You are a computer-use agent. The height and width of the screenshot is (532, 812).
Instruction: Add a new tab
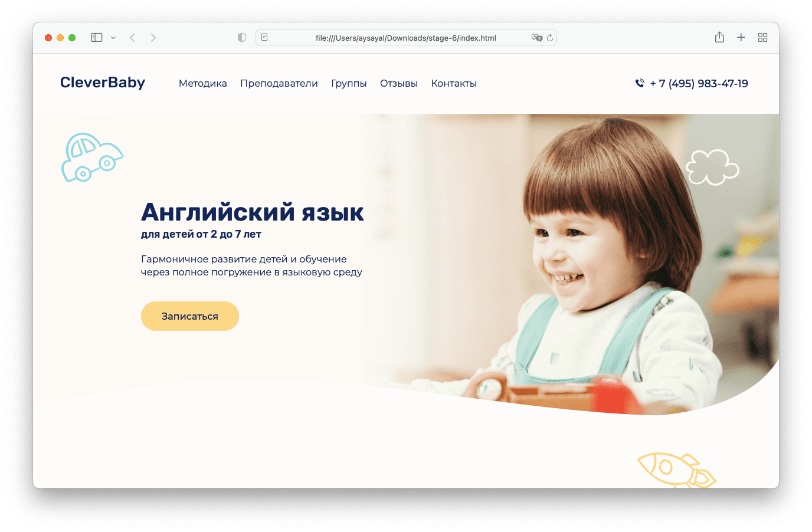coord(741,38)
